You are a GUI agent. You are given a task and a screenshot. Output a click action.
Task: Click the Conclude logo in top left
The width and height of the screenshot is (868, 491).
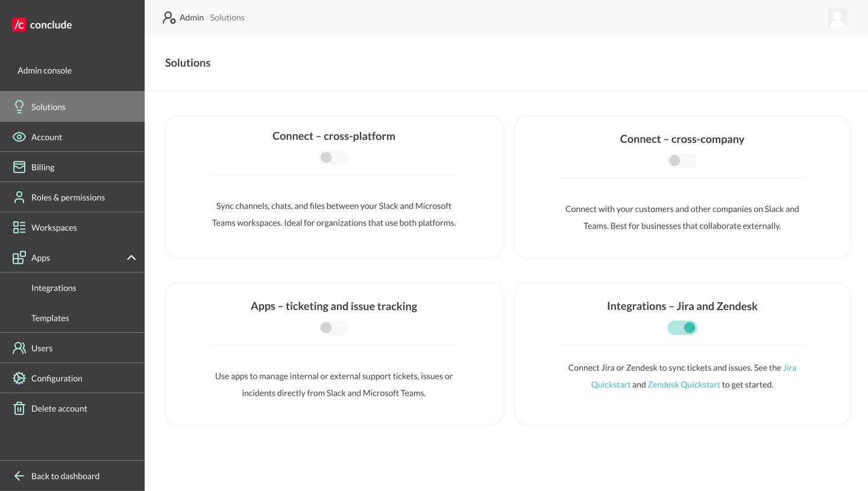pyautogui.click(x=41, y=24)
